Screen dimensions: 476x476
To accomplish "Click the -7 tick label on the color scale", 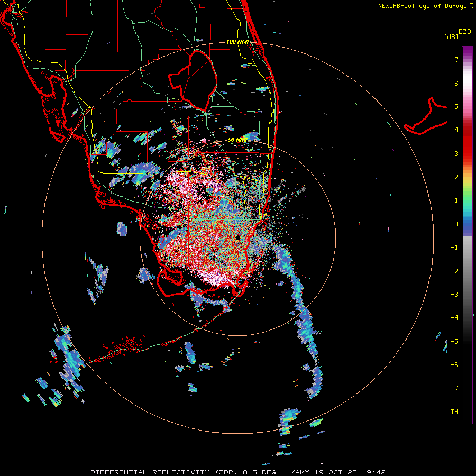I will coord(454,388).
